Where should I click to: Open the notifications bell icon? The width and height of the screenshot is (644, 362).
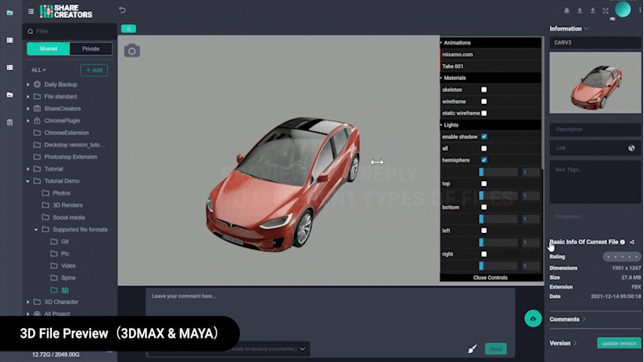pos(567,11)
